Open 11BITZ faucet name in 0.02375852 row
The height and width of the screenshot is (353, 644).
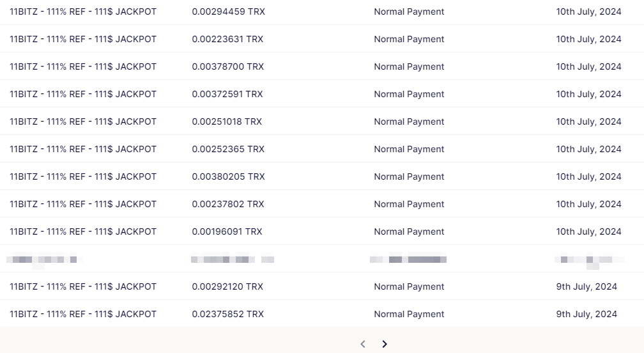[x=83, y=315]
